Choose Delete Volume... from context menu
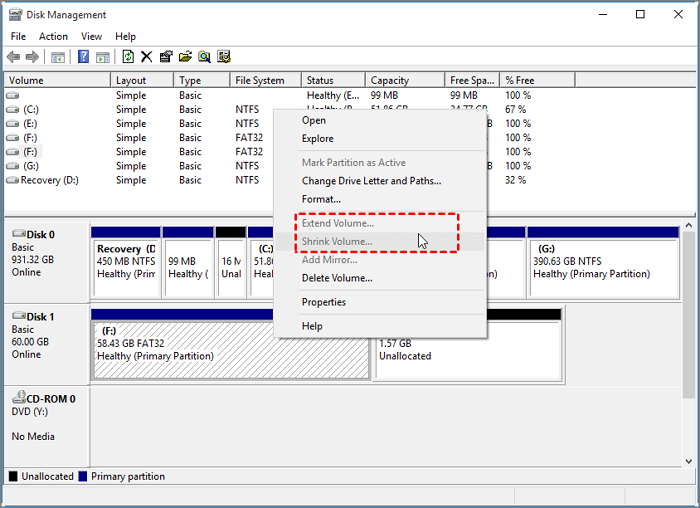Screen dimensions: 700x508 (x=337, y=278)
